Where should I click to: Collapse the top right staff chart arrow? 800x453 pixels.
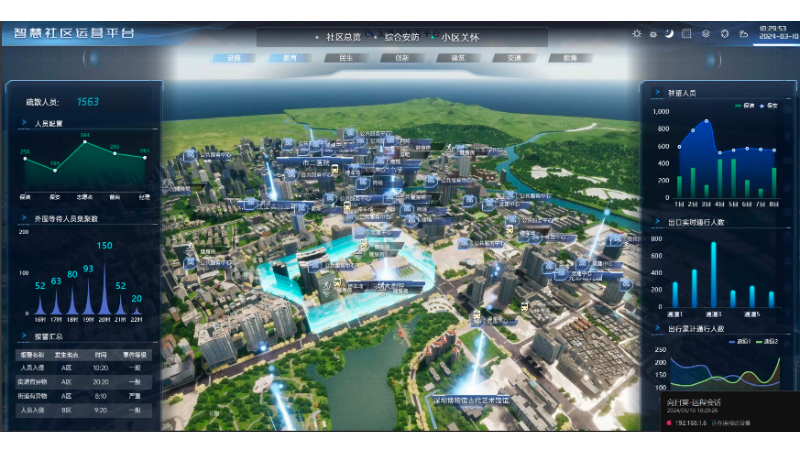point(658,92)
